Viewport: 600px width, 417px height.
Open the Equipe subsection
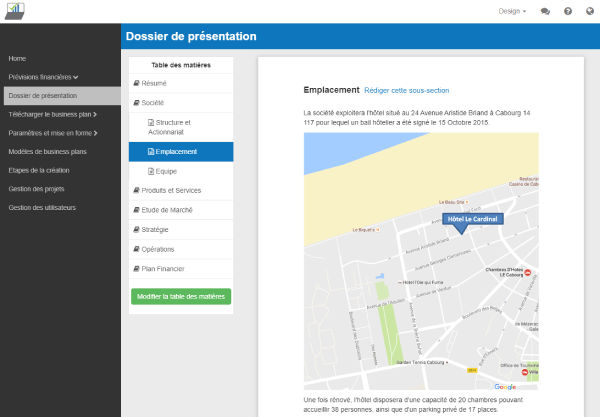tap(181, 171)
